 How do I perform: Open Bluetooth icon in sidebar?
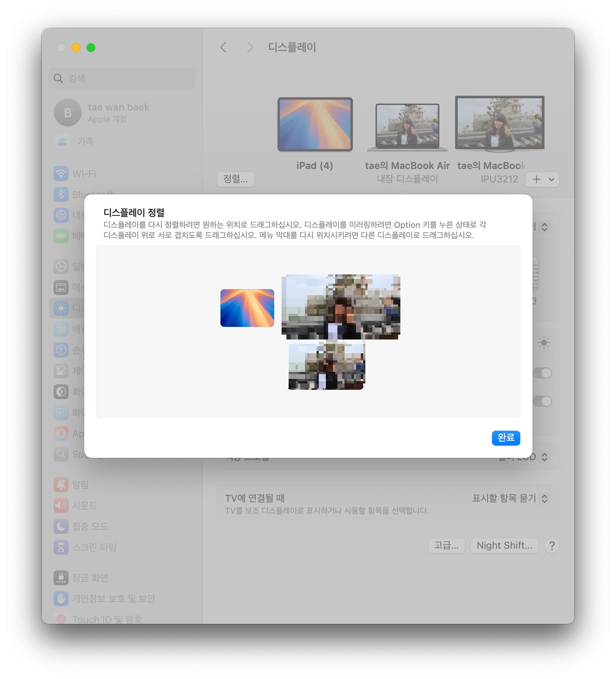(61, 194)
